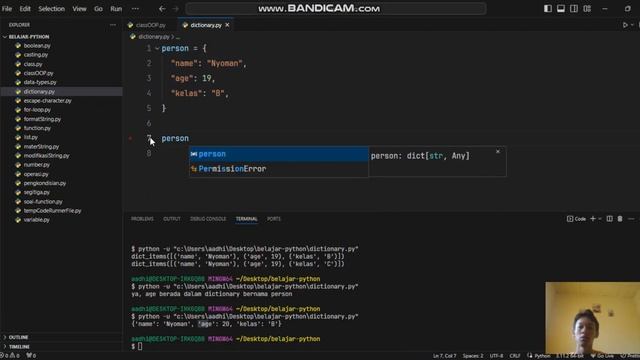Screen dimensions: 640x360
Task: Split the terminal
Action: pyautogui.click(x=609, y=219)
